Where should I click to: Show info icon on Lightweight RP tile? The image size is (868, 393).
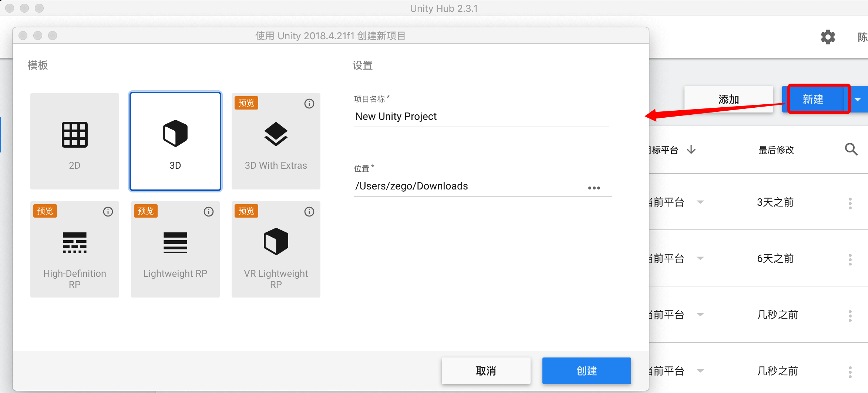coord(208,212)
